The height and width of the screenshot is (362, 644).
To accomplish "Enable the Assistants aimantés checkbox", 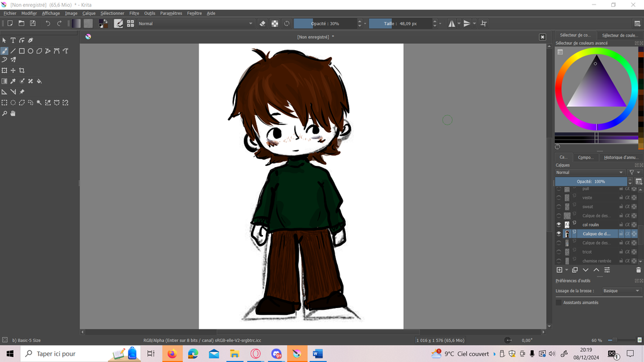I will point(558,302).
